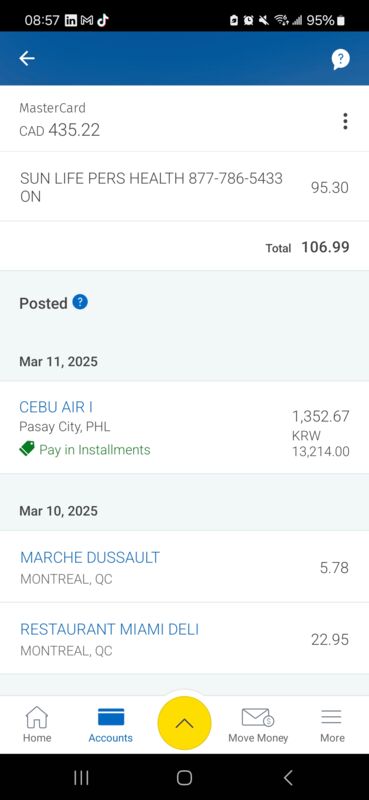Open the help chat bubble icon

[340, 59]
